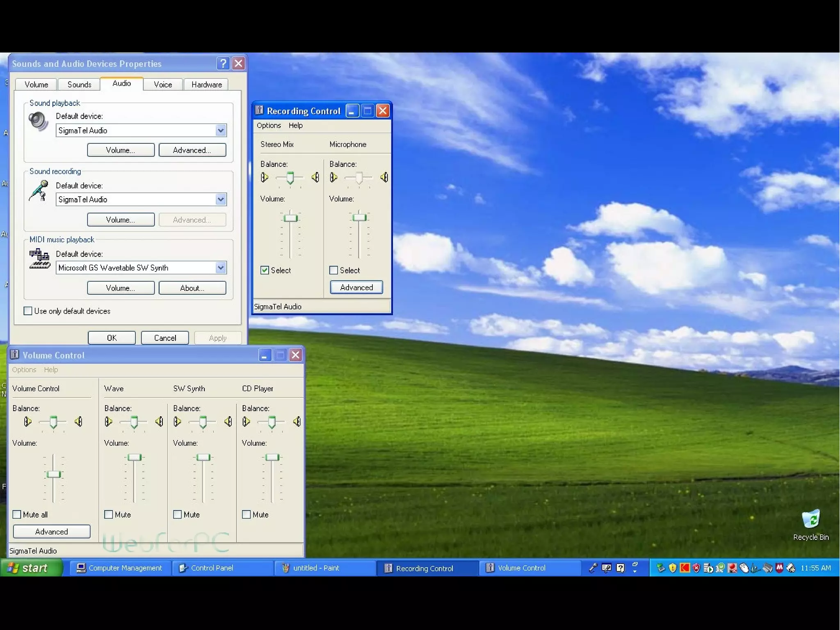Enable the Microphone Select checkbox
Image resolution: width=840 pixels, height=630 pixels.
[x=333, y=270]
